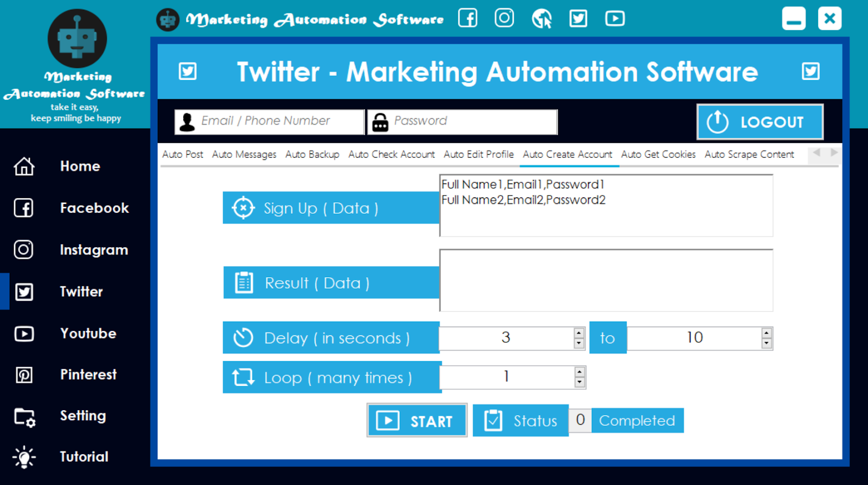Decrease the loop count value
Viewport: 868px width, 485px height.
pyautogui.click(x=579, y=382)
